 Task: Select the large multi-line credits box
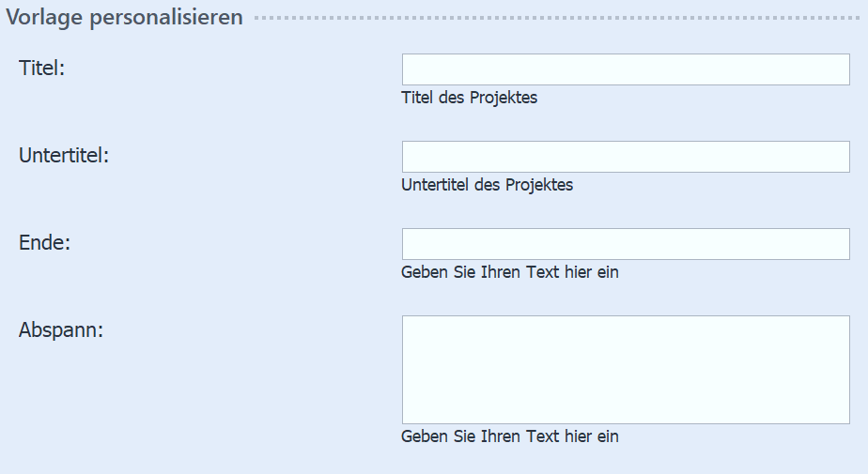(x=626, y=370)
